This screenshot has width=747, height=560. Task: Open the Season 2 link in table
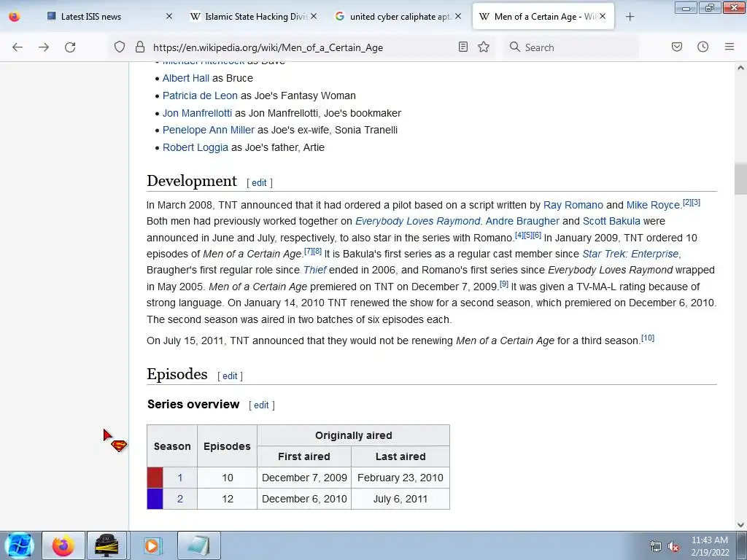pos(180,499)
